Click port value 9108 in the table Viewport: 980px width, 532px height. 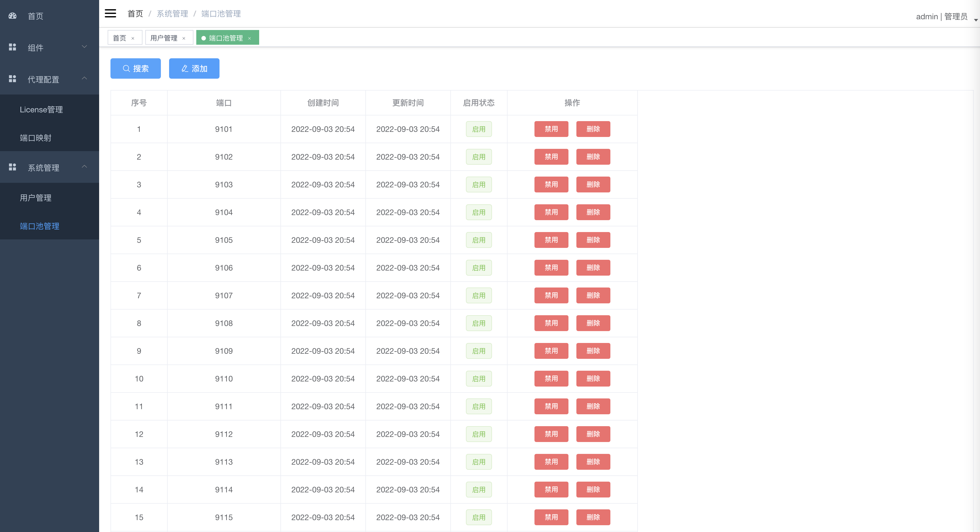[224, 323]
